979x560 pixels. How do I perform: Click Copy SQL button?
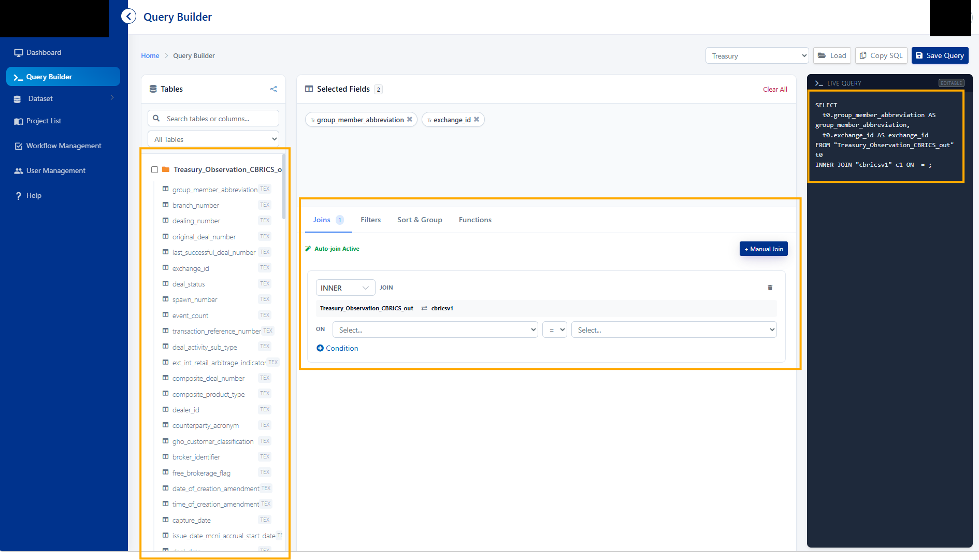point(881,55)
